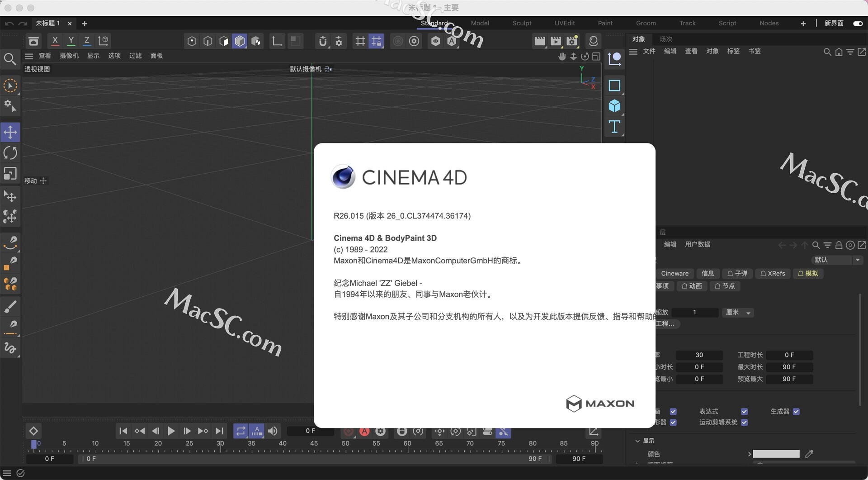Add a cube primitive from palette
This screenshot has width=868, height=480.
pos(614,106)
